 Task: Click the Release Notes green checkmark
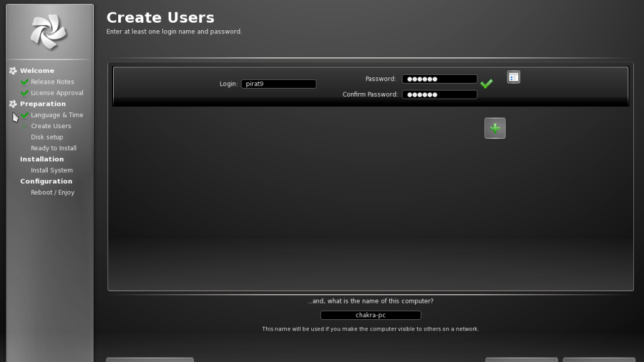point(25,82)
